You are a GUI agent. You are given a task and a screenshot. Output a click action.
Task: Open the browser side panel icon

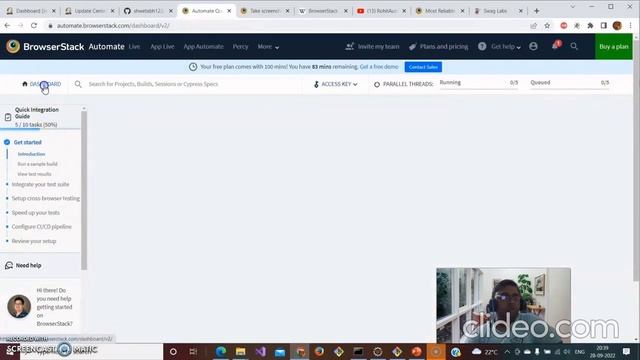click(604, 26)
